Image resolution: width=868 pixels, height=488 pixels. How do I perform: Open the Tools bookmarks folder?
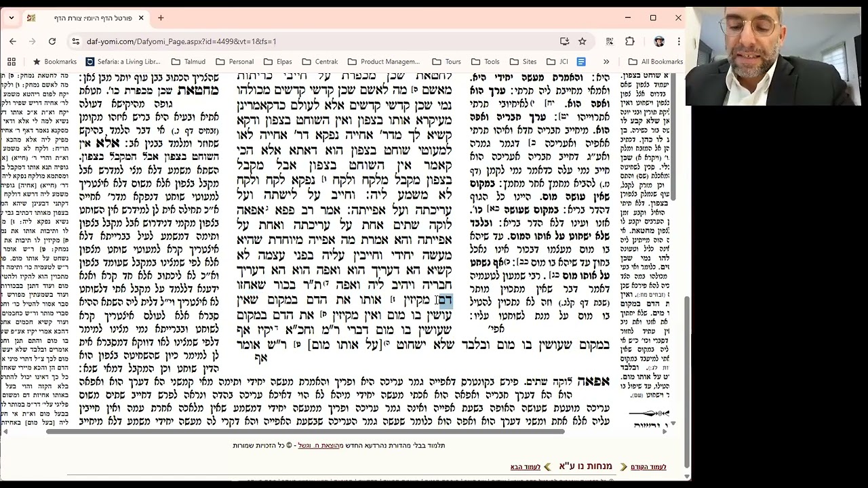(x=485, y=62)
